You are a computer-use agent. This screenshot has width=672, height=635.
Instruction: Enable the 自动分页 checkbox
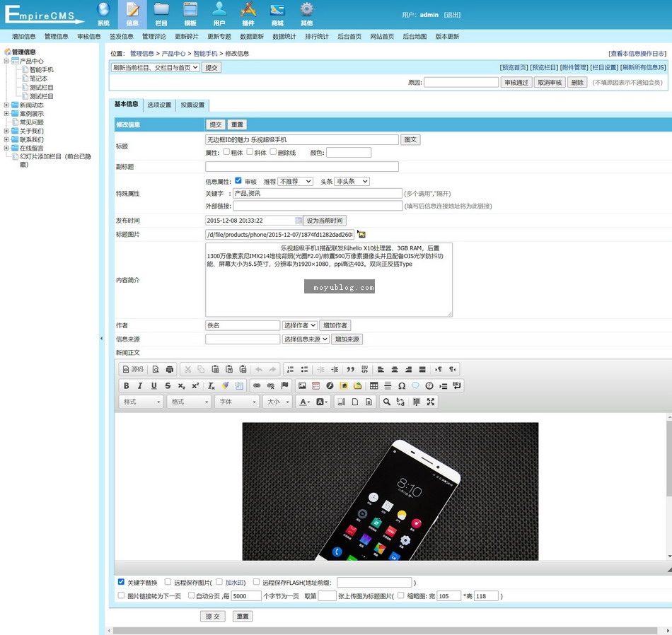[x=192, y=595]
